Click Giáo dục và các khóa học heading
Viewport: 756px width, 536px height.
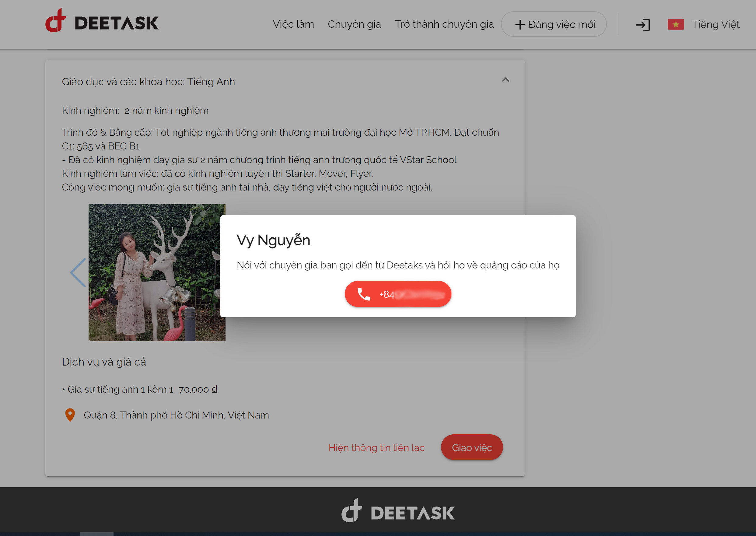148,82
